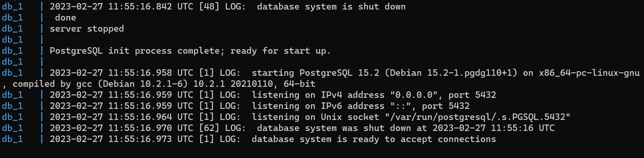The height and width of the screenshot is (158, 644).
Task: Click the "starting PostgreSQL 15.2" log message
Action: click(315, 73)
